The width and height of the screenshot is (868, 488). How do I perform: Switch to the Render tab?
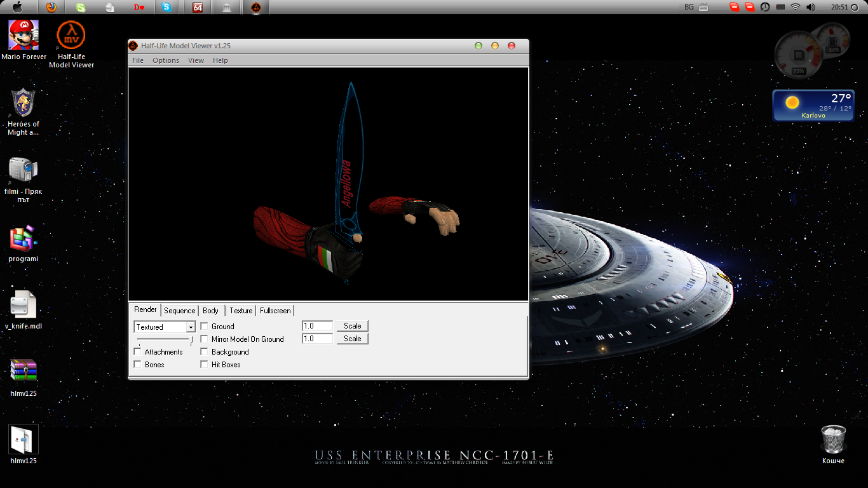(146, 309)
